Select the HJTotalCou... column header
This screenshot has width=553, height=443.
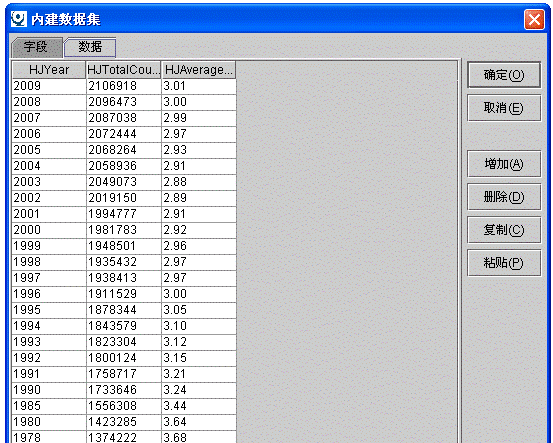coord(123,69)
